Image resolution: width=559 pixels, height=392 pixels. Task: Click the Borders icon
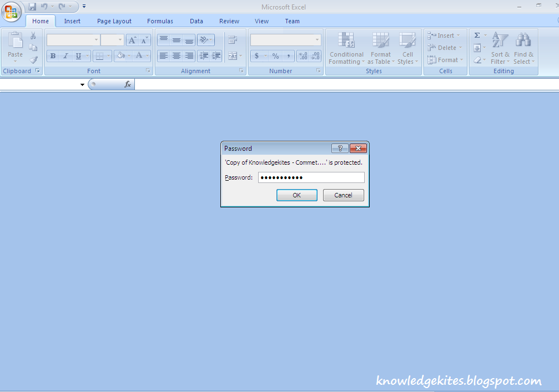[99, 56]
